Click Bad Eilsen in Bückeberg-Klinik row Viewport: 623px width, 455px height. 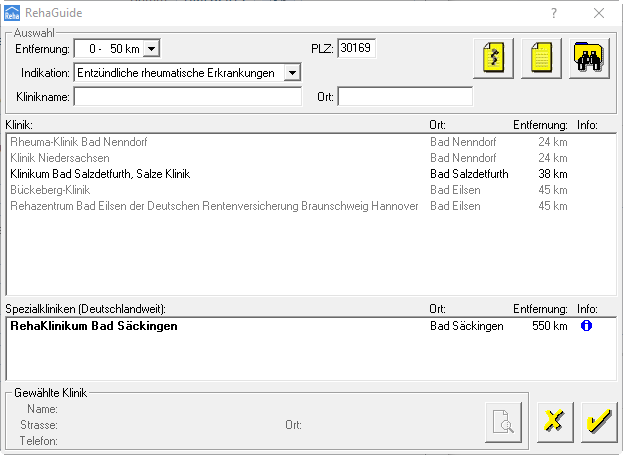[x=455, y=190]
